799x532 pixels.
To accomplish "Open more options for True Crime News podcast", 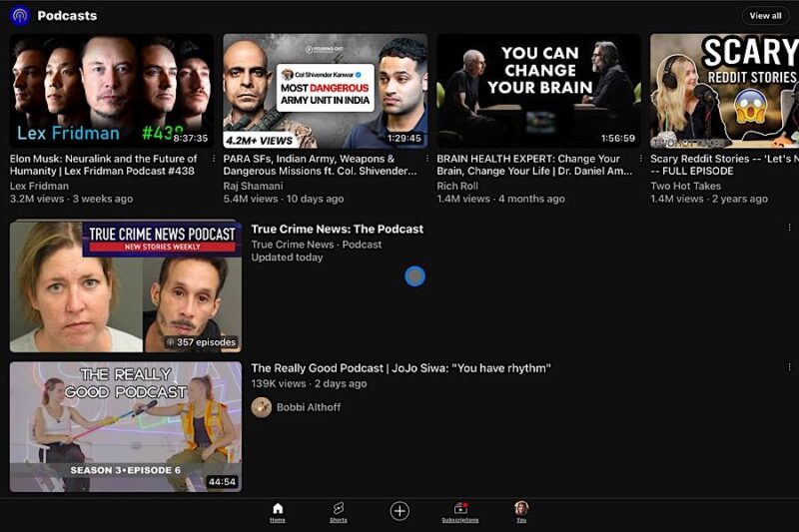I will click(789, 228).
